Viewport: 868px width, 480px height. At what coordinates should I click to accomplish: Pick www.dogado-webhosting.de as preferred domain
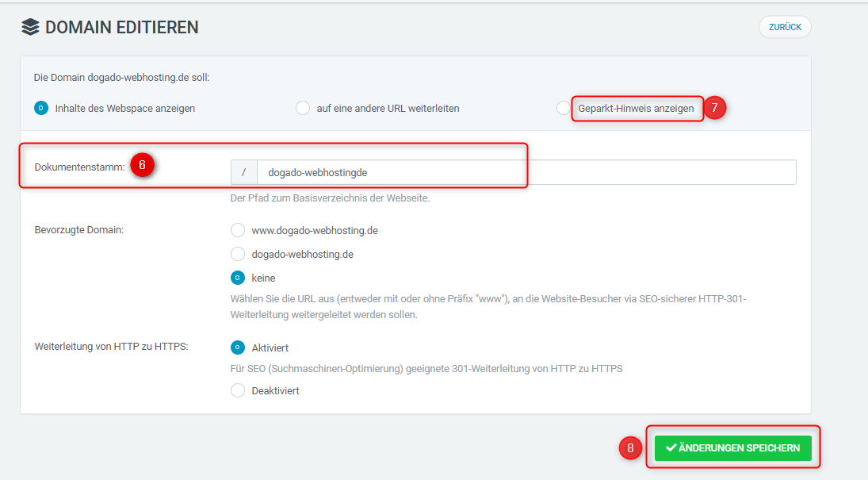point(238,230)
